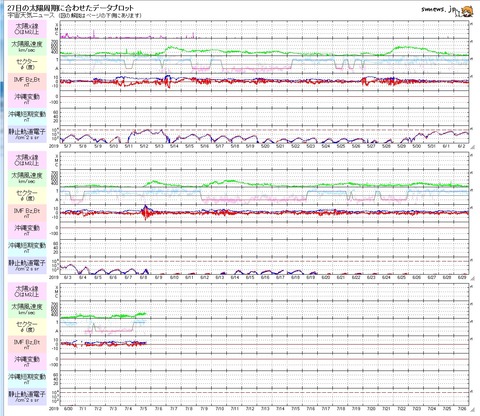Viewport: 480px width, 416px height.
Task: Click セクター label in panel starting 6/3
Action: coord(27,196)
